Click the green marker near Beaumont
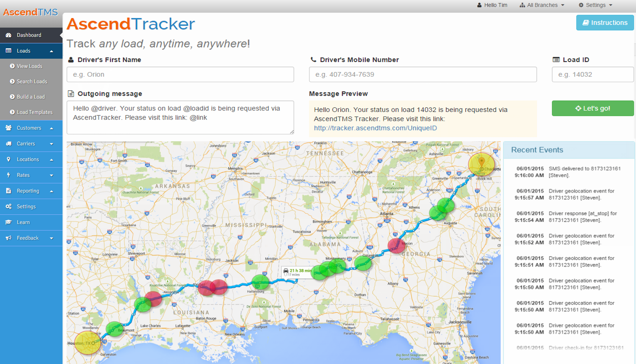The image size is (636, 364). (x=114, y=329)
